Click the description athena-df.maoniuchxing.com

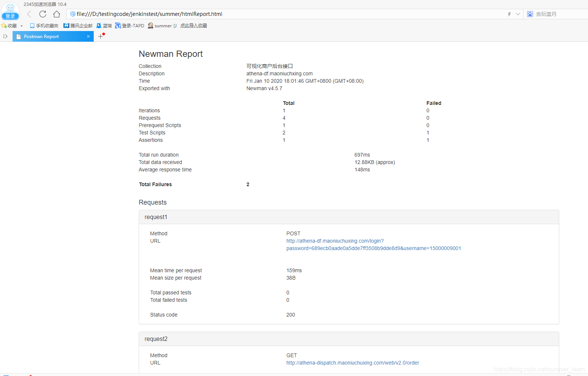click(x=280, y=74)
